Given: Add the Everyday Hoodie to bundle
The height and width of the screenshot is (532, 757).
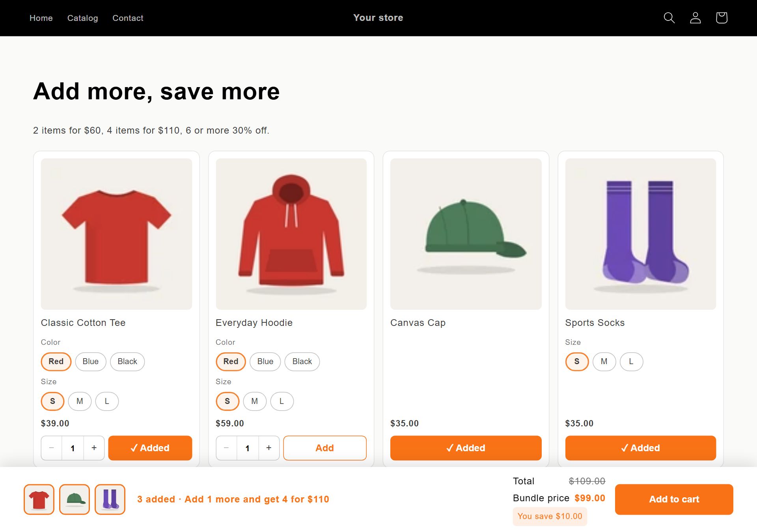Looking at the screenshot, I should [x=325, y=448].
